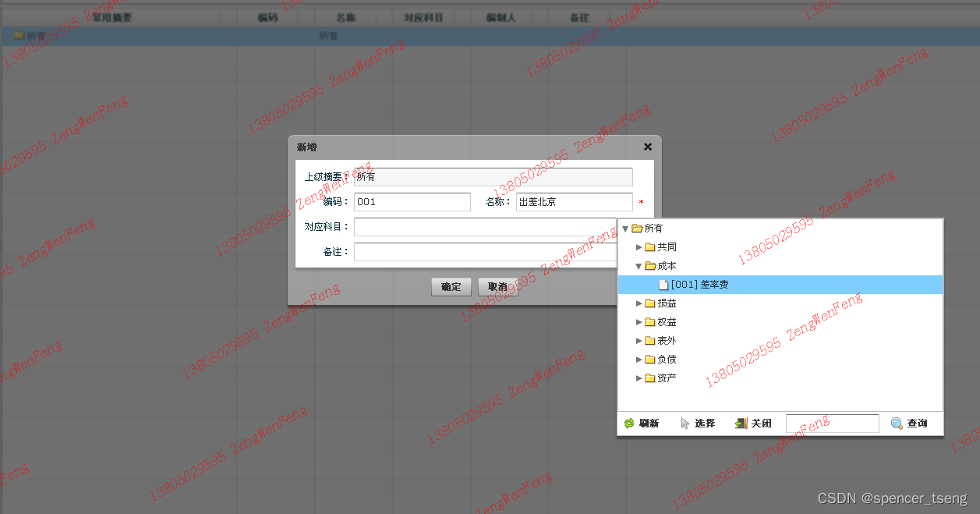Screen dimensions: 980x514
Task: Click the 对应科目 input field
Action: (x=486, y=227)
